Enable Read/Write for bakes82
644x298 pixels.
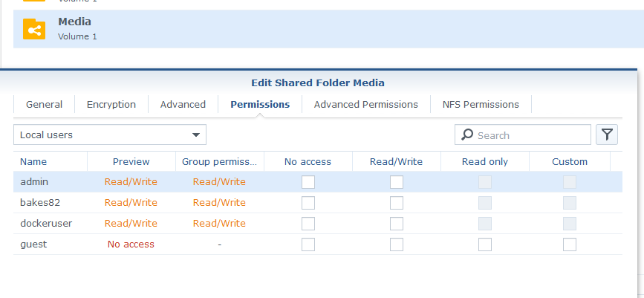pos(397,203)
